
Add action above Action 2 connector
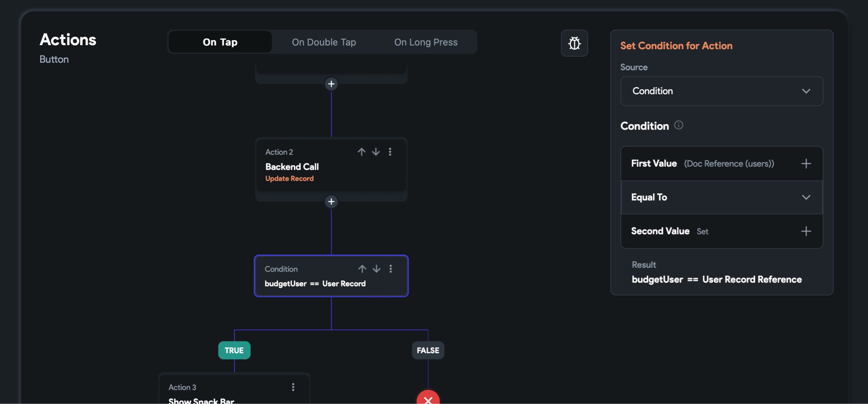(331, 84)
